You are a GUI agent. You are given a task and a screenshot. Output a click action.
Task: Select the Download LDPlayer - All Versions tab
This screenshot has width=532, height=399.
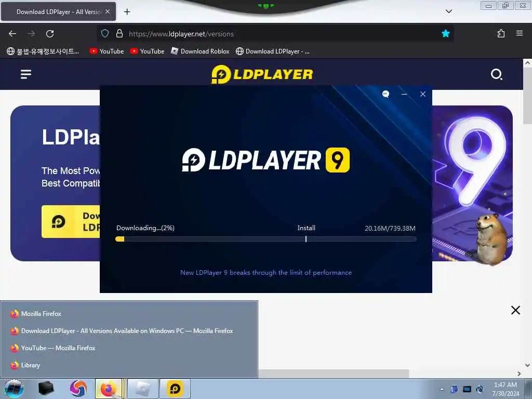pyautogui.click(x=58, y=11)
